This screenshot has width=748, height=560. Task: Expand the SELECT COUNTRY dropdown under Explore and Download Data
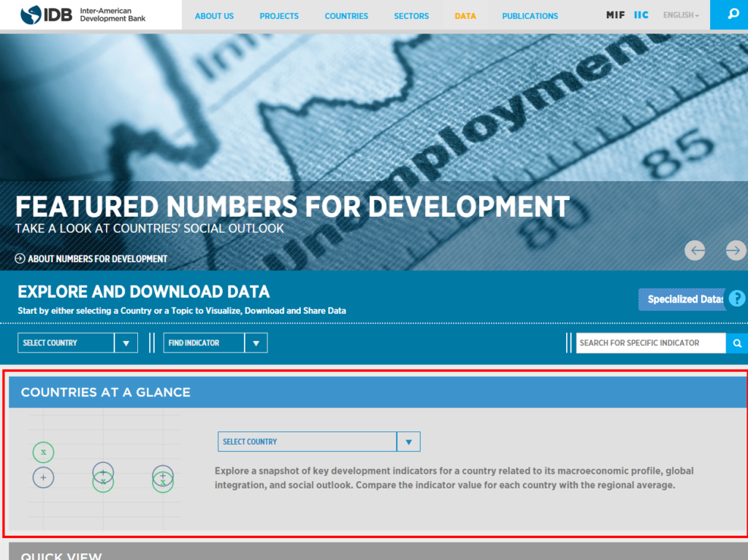(77, 342)
